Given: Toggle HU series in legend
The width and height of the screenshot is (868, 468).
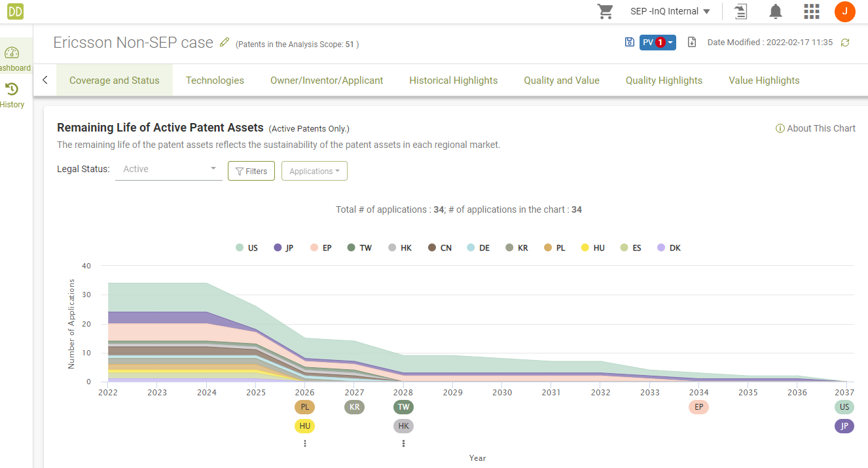Looking at the screenshot, I should pyautogui.click(x=593, y=248).
